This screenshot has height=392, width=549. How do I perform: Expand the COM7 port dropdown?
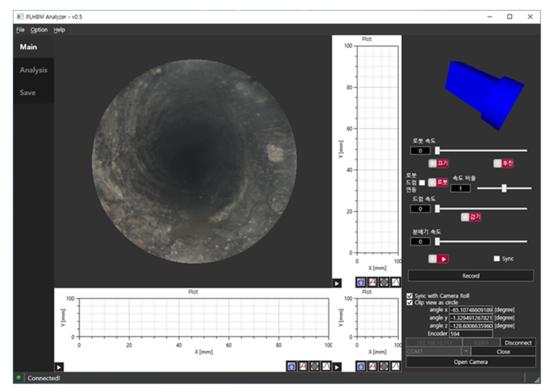pos(466,351)
